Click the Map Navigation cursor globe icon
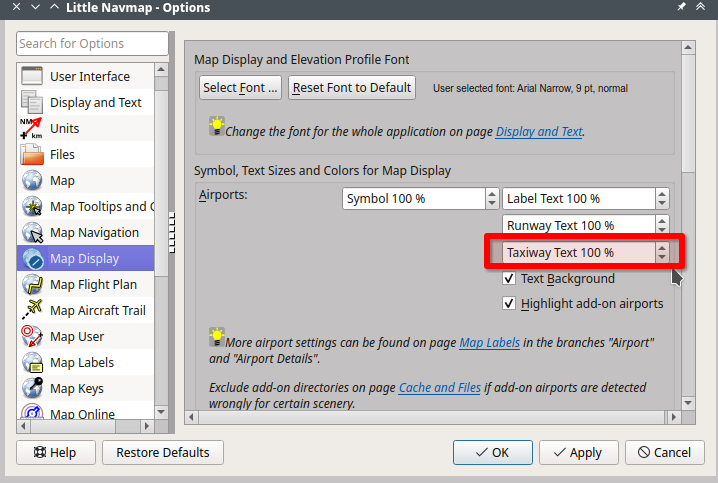Screen dimensions: 718x483 click(x=32, y=233)
